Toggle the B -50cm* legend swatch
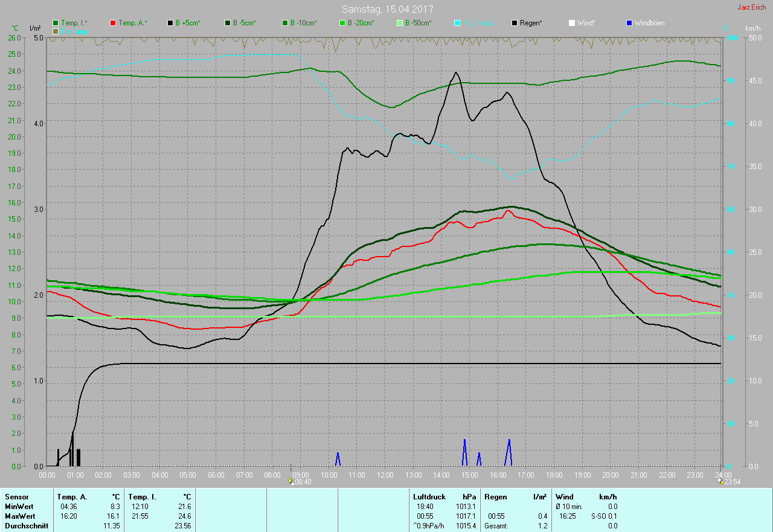The width and height of the screenshot is (773, 532). click(x=400, y=23)
